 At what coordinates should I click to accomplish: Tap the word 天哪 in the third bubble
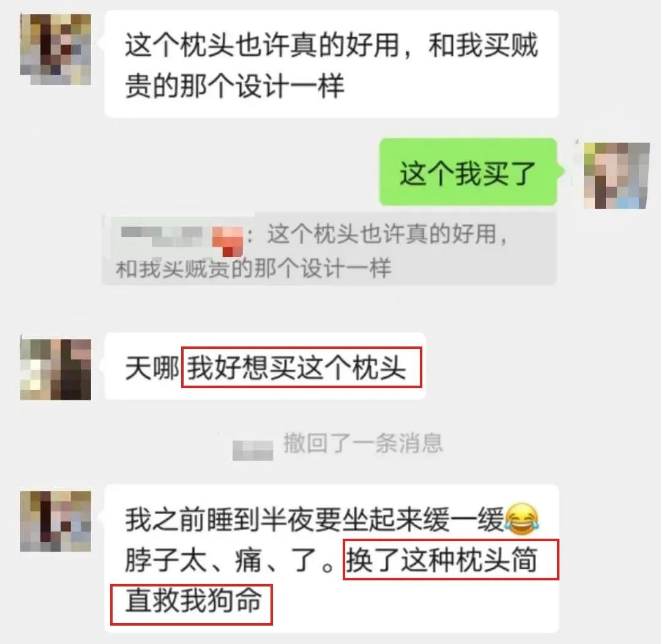coord(152,368)
